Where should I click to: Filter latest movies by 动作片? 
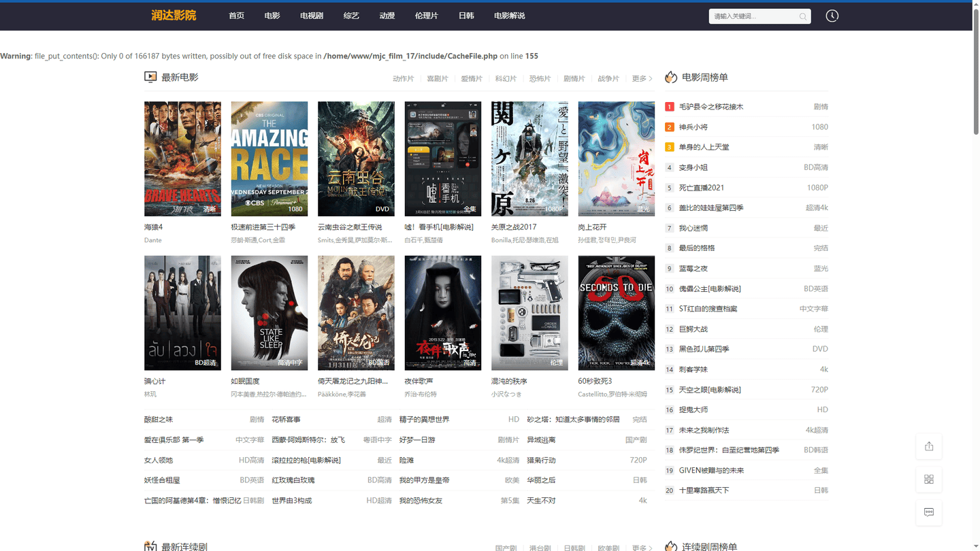click(x=403, y=79)
